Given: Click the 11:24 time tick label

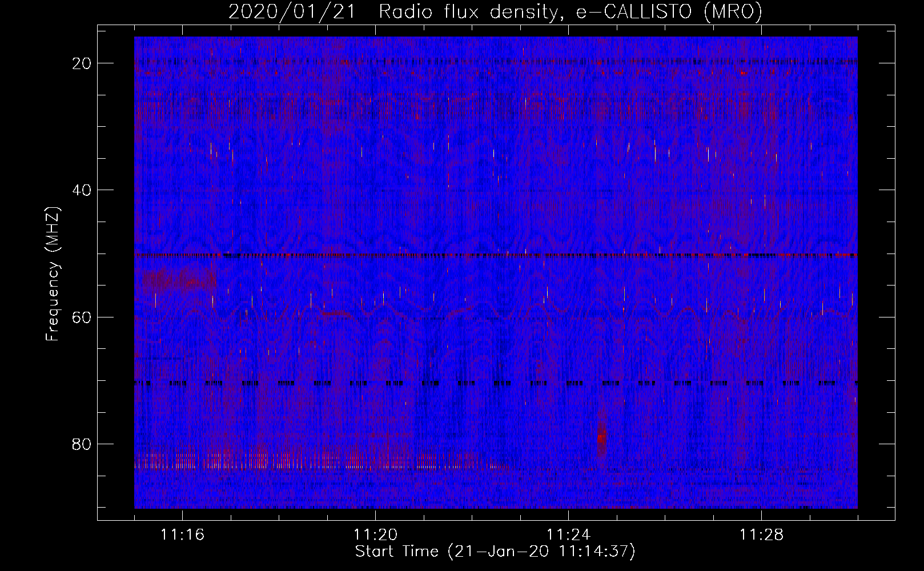Looking at the screenshot, I should pos(568,535).
